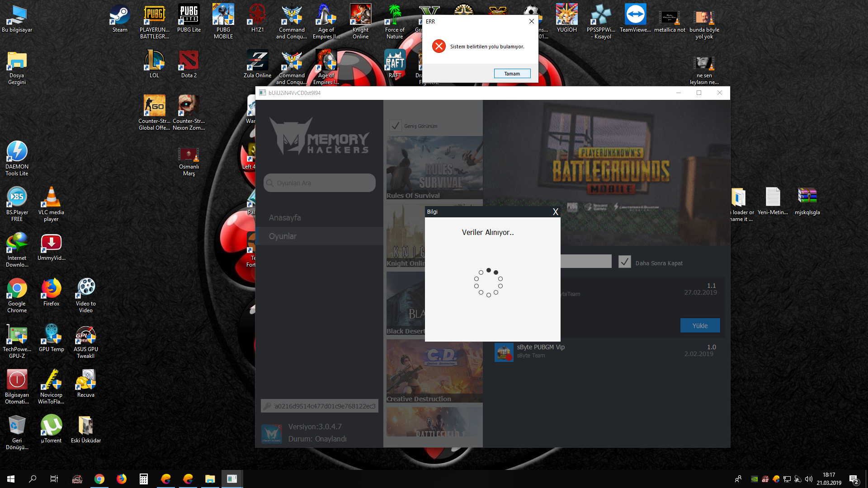Open PPSSPPWindows Kısayol desktop shortcut
The height and width of the screenshot is (488, 868).
click(x=601, y=22)
